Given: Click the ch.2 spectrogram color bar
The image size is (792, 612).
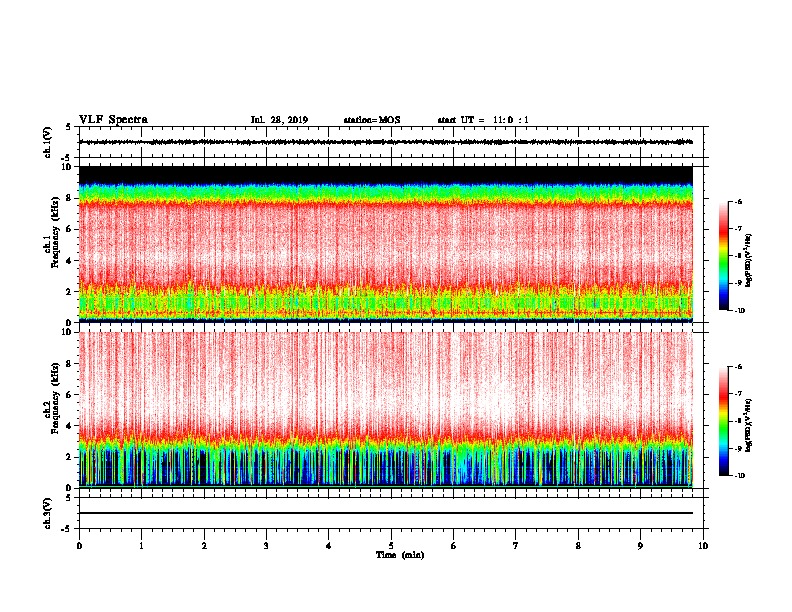Looking at the screenshot, I should (x=724, y=421).
